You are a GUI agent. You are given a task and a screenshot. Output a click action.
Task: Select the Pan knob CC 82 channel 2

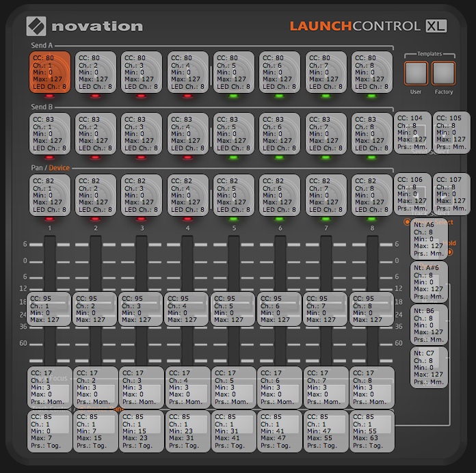tap(95, 195)
